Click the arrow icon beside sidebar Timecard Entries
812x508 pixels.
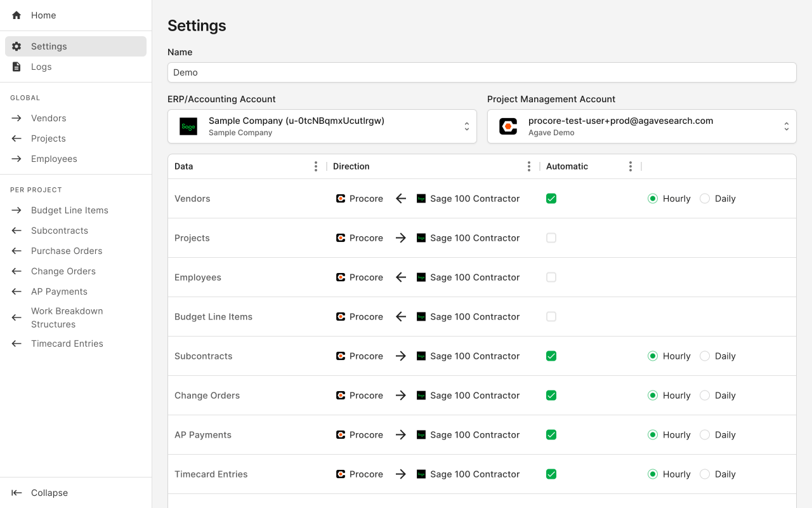16,344
